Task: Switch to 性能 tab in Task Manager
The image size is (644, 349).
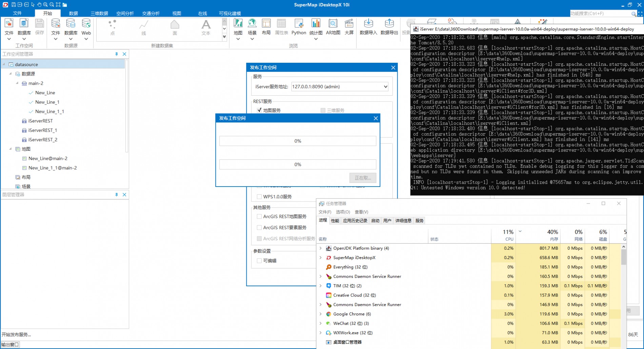Action: click(x=335, y=220)
